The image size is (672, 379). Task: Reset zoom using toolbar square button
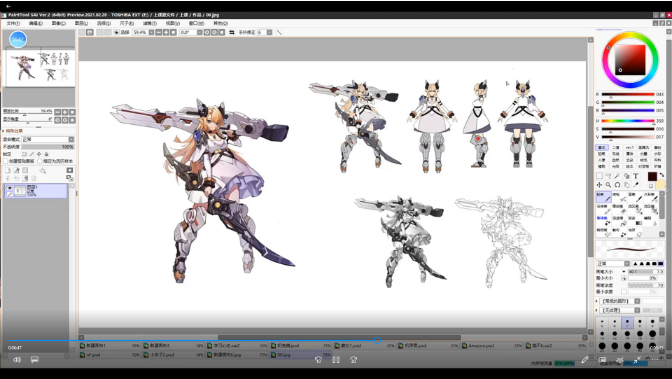[173, 32]
